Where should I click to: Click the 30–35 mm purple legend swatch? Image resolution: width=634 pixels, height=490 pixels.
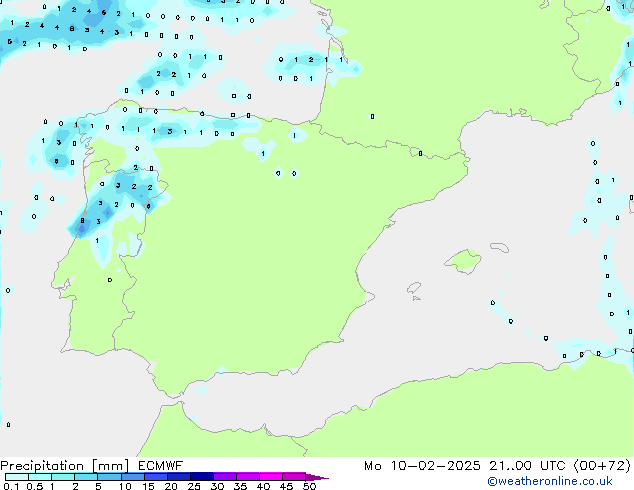[225, 477]
